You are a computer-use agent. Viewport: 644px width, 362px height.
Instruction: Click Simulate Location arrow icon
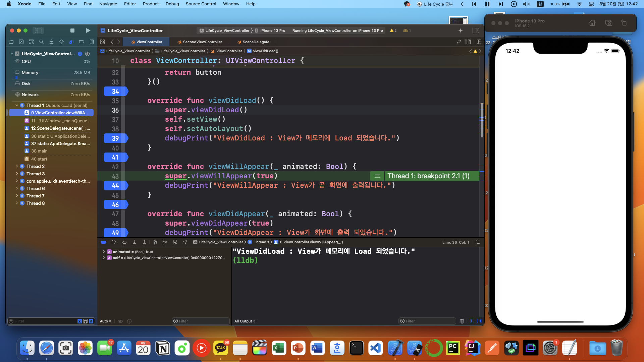point(185,242)
